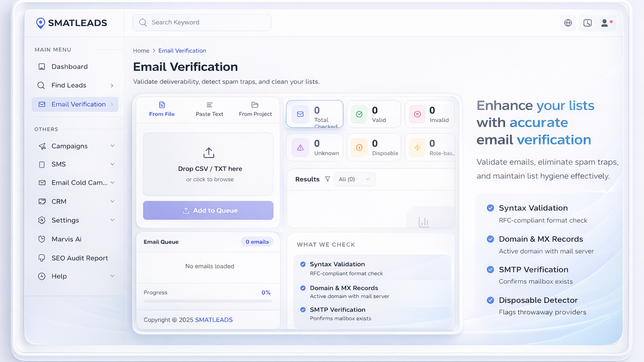Click the Unknown warning triangle icon
This screenshot has width=644, height=362.
tap(300, 147)
